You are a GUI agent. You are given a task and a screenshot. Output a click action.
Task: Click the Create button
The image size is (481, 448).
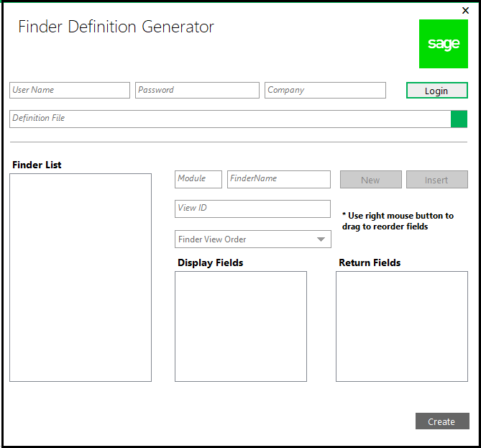(x=442, y=421)
